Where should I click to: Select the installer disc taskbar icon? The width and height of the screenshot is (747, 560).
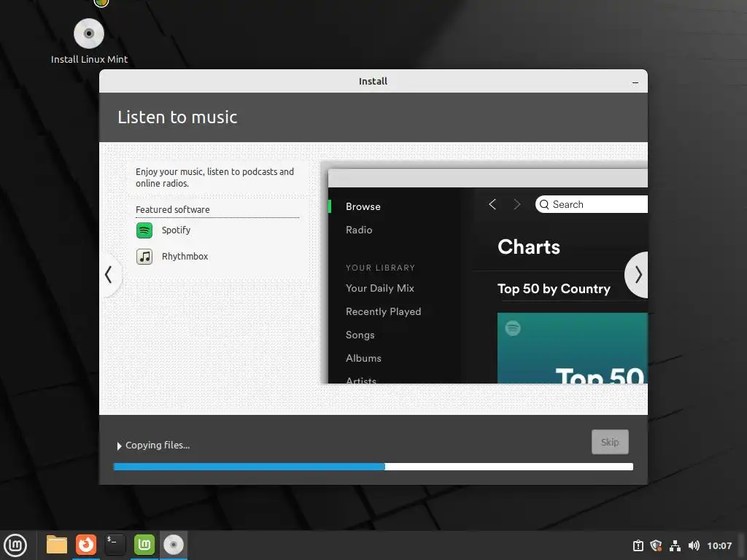coord(174,545)
